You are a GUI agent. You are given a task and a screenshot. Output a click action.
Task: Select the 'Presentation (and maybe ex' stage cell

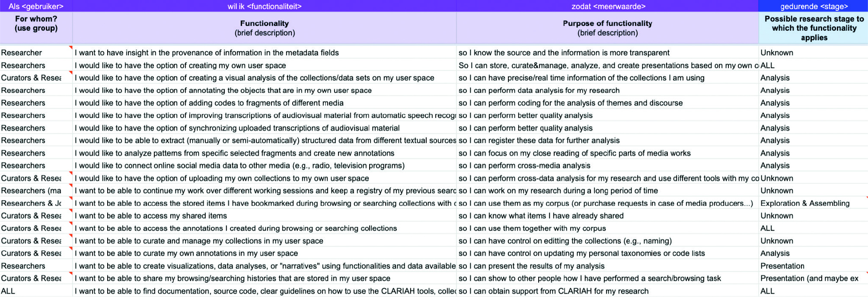(x=814, y=278)
